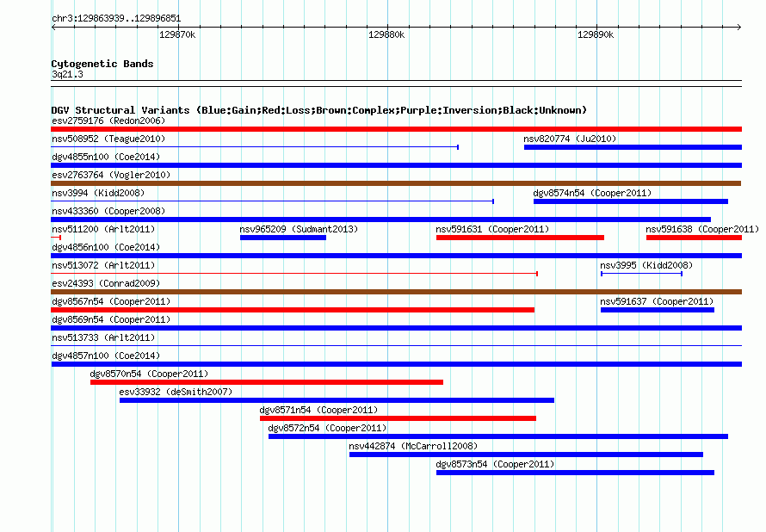The width and height of the screenshot is (766, 532).
Task: Click the dgv4856n100 (Coe2014) label
Action: [x=106, y=247]
